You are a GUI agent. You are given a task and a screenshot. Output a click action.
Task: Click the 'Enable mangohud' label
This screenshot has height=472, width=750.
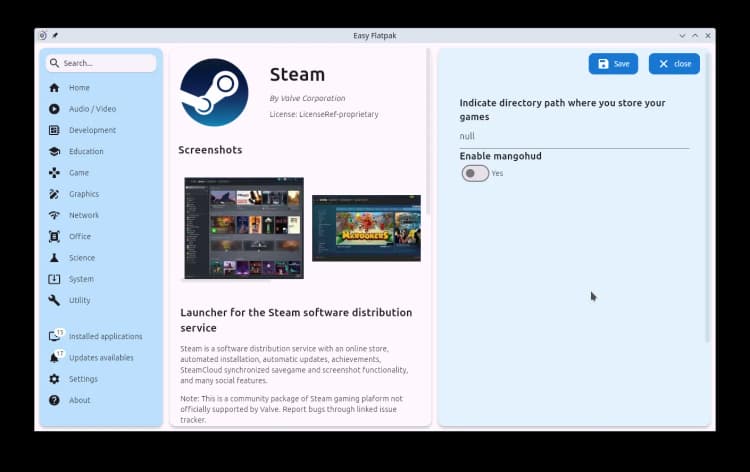pyautogui.click(x=500, y=156)
